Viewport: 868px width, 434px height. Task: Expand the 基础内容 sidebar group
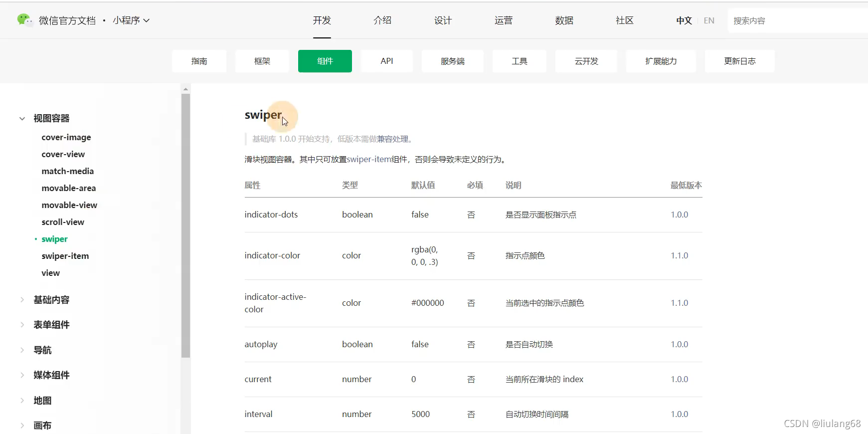(x=44, y=300)
